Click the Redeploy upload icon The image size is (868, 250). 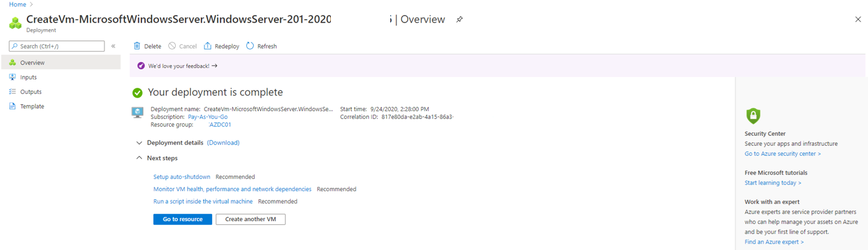(208, 46)
